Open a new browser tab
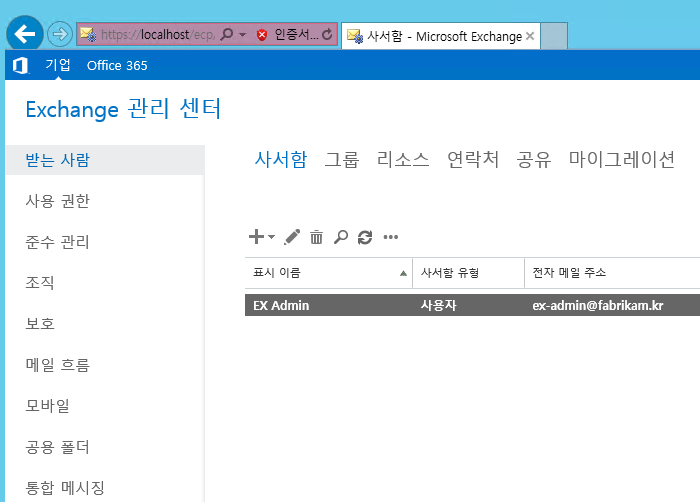 554,36
